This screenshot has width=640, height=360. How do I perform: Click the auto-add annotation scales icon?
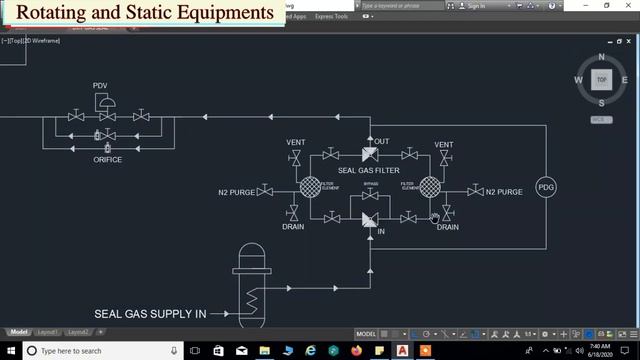tap(505, 334)
